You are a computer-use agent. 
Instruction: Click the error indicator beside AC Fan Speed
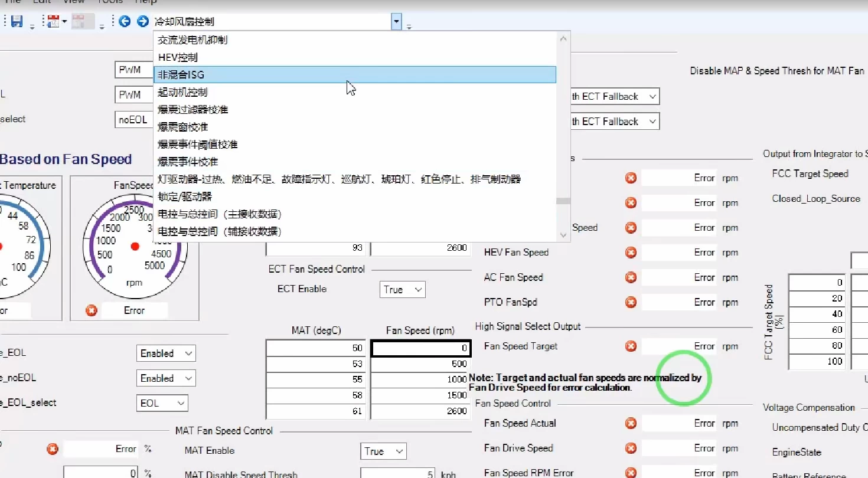[x=630, y=277]
